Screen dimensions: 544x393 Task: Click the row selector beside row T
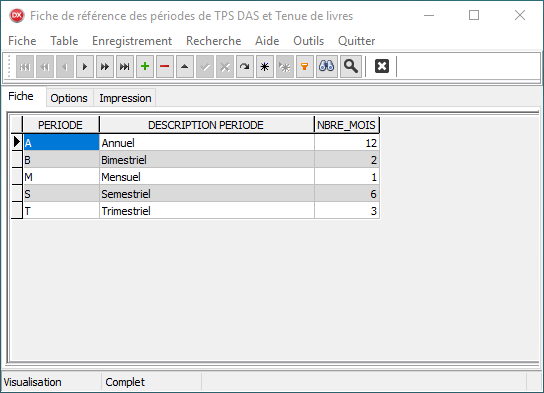(x=17, y=211)
